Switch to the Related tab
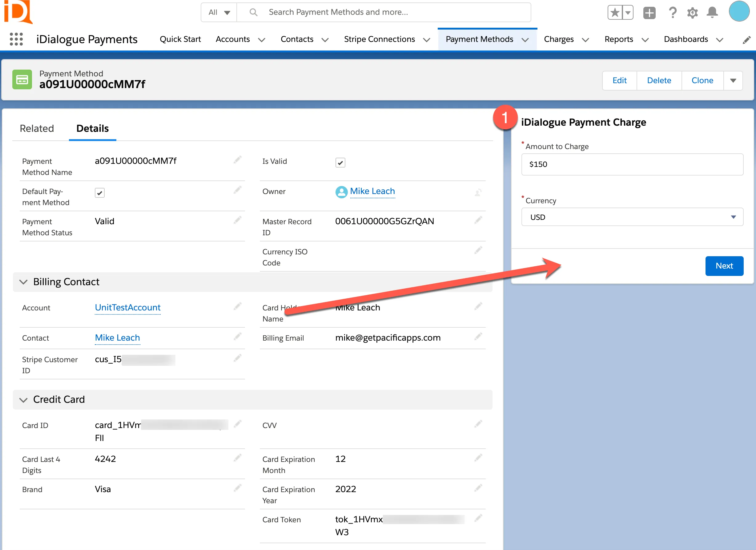The width and height of the screenshot is (756, 550). [37, 128]
